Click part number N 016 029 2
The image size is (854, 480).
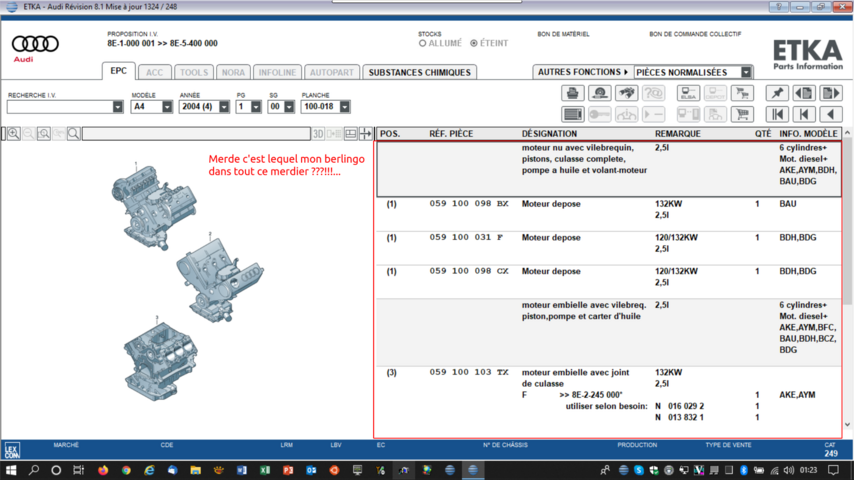tap(679, 406)
